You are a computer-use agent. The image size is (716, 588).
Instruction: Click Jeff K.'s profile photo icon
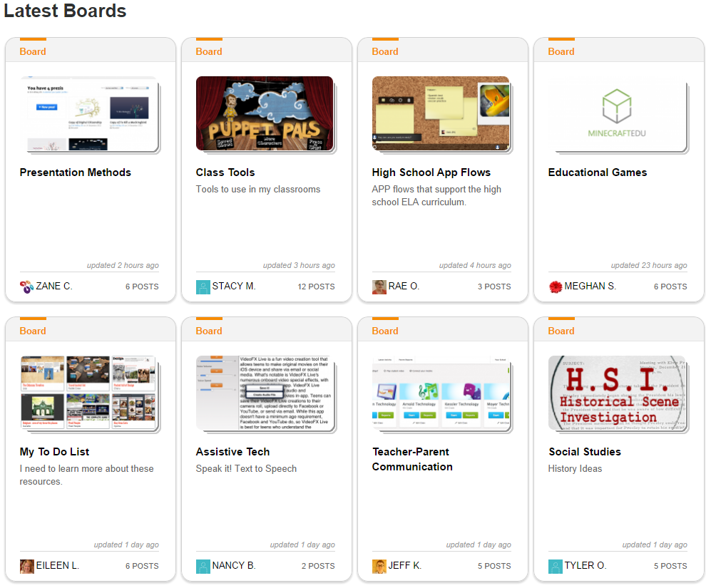coord(379,566)
